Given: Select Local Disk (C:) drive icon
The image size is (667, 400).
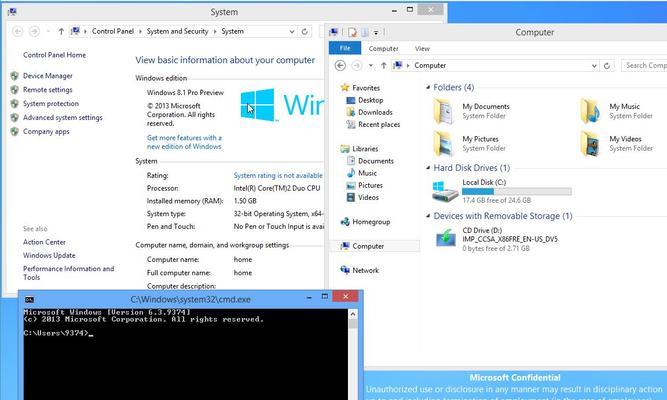Looking at the screenshot, I should coord(444,191).
